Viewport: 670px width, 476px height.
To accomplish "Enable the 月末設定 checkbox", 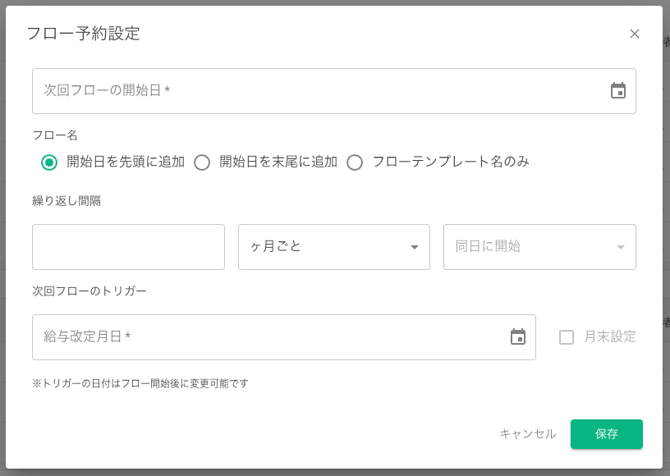I will [567, 337].
